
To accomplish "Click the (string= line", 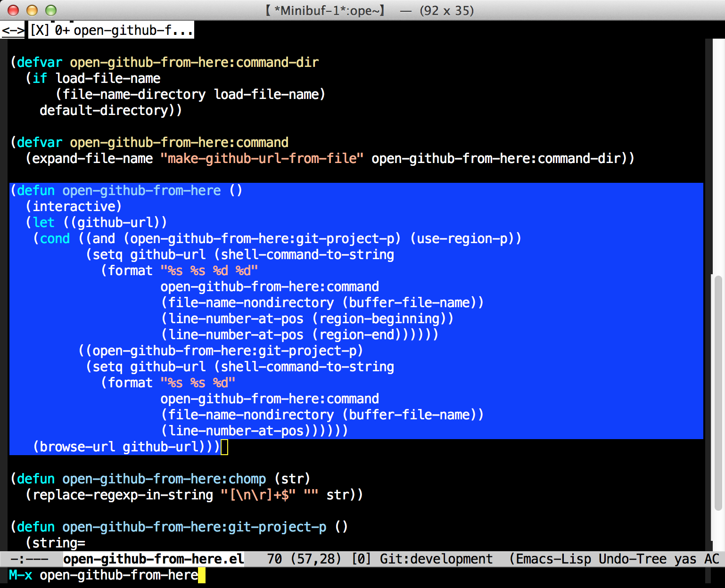I will pos(56,543).
